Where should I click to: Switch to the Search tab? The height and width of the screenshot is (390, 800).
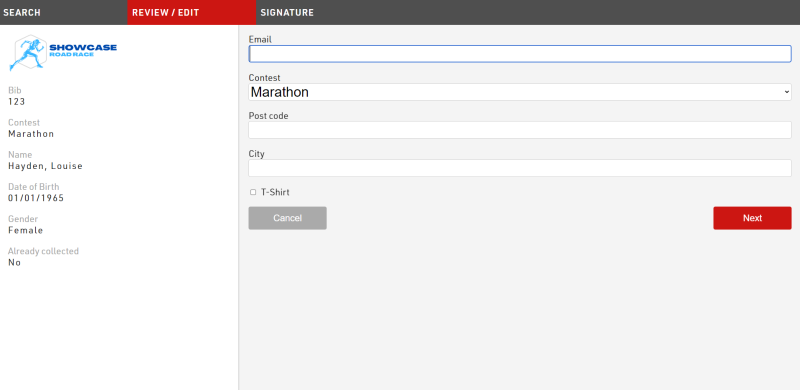pyautogui.click(x=63, y=12)
